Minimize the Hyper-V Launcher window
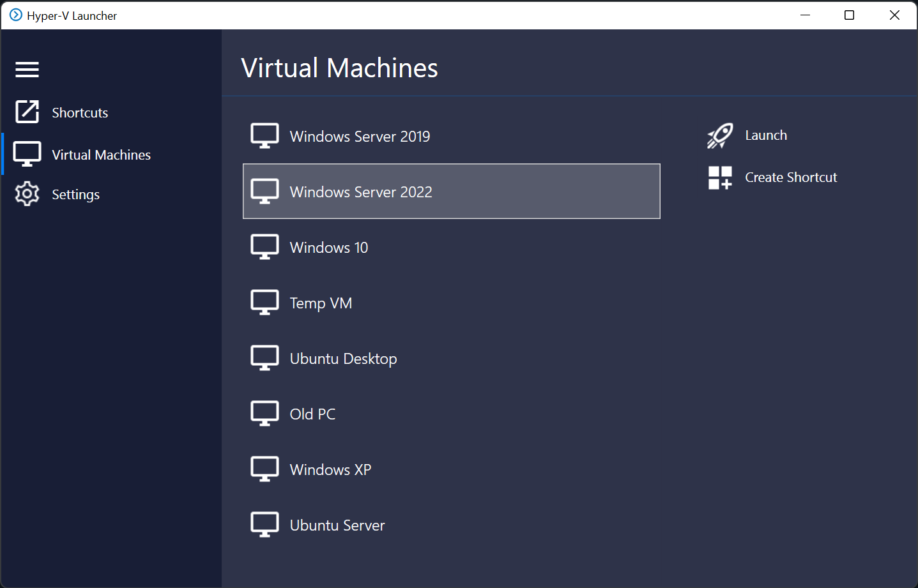Image resolution: width=918 pixels, height=588 pixels. click(x=805, y=15)
